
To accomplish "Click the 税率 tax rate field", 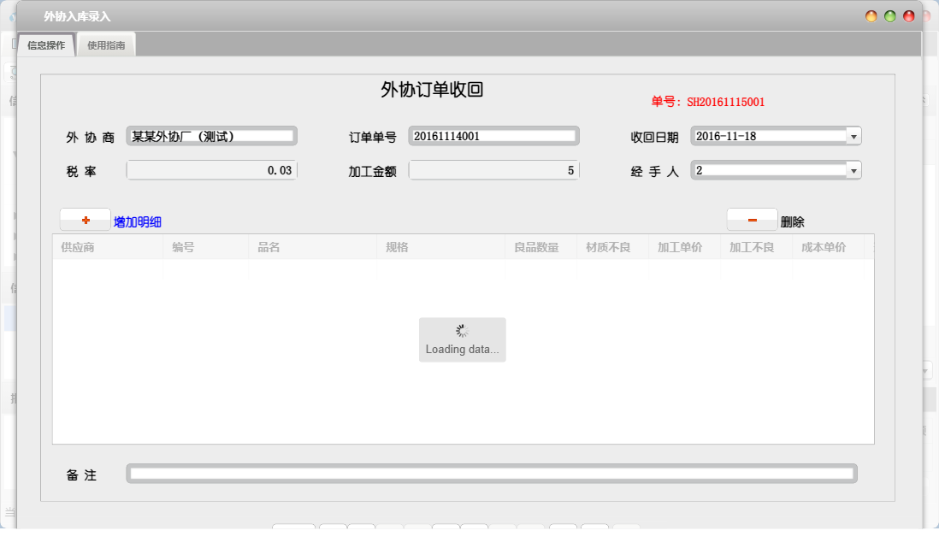I will [211, 169].
